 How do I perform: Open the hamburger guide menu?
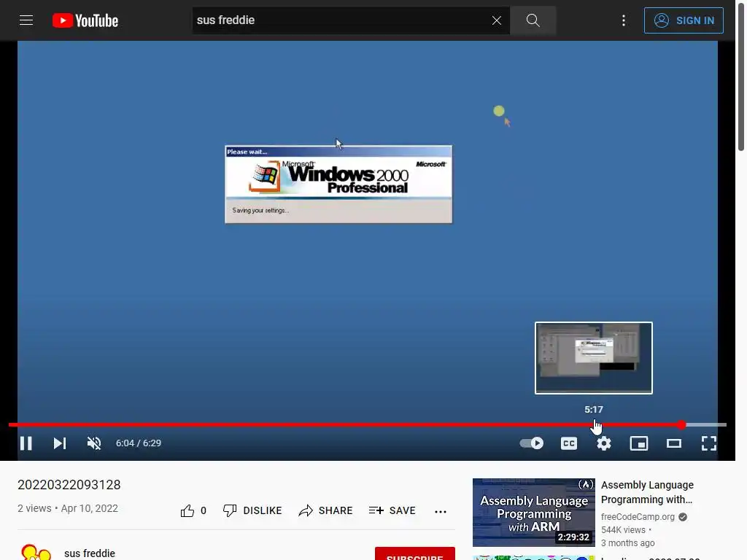pyautogui.click(x=26, y=20)
